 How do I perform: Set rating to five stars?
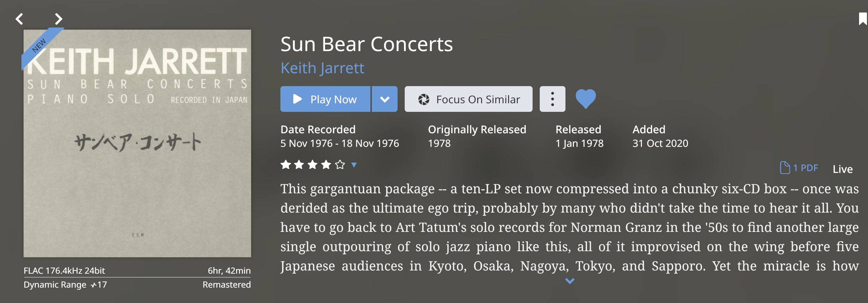point(340,165)
